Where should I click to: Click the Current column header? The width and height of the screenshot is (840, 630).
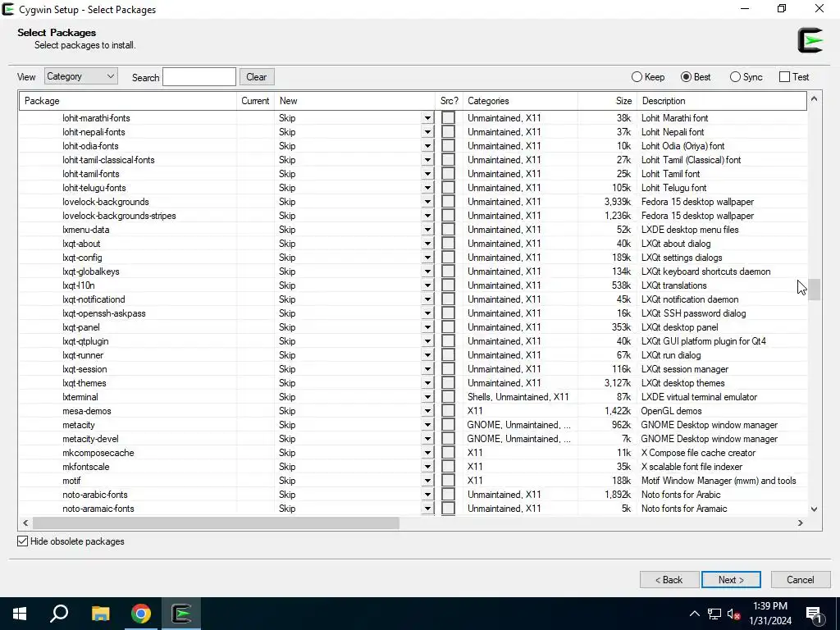pos(256,101)
